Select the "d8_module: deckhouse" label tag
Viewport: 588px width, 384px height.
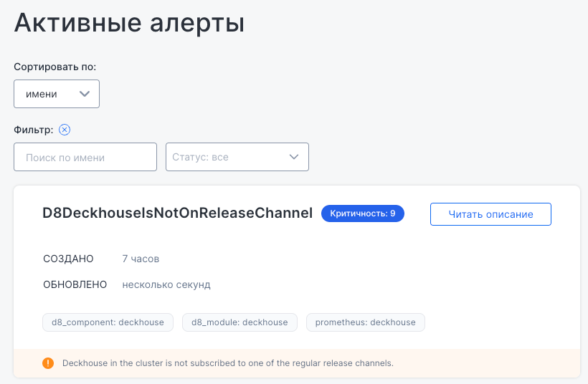click(240, 322)
